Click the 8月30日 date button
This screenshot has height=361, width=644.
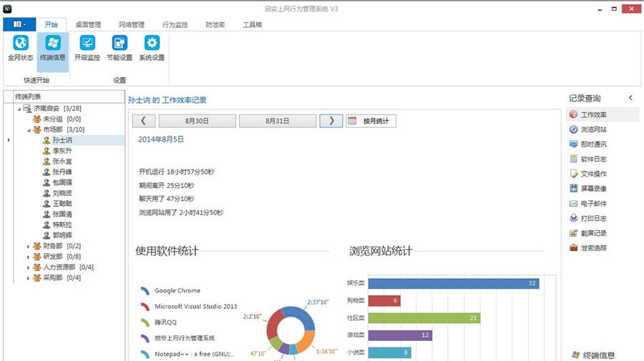[197, 121]
